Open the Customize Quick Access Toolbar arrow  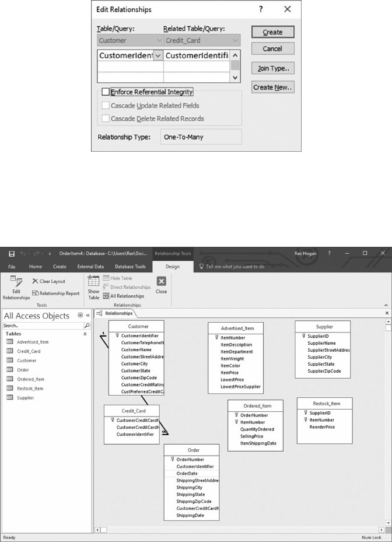(50, 254)
